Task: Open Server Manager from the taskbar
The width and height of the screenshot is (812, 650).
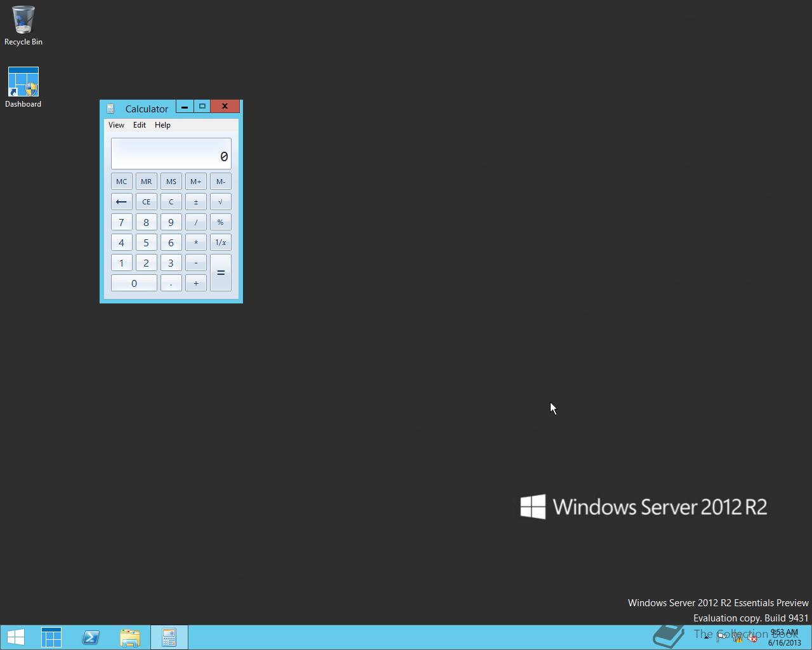Action: click(51, 637)
